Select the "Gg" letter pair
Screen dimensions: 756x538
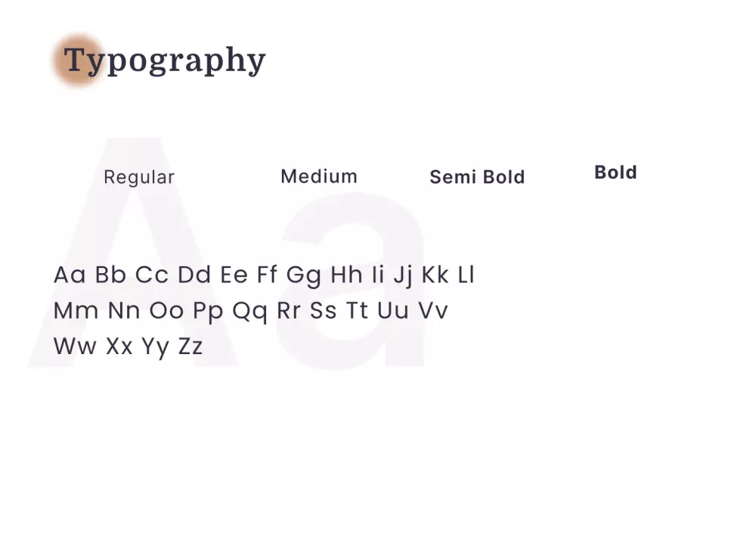click(x=304, y=275)
